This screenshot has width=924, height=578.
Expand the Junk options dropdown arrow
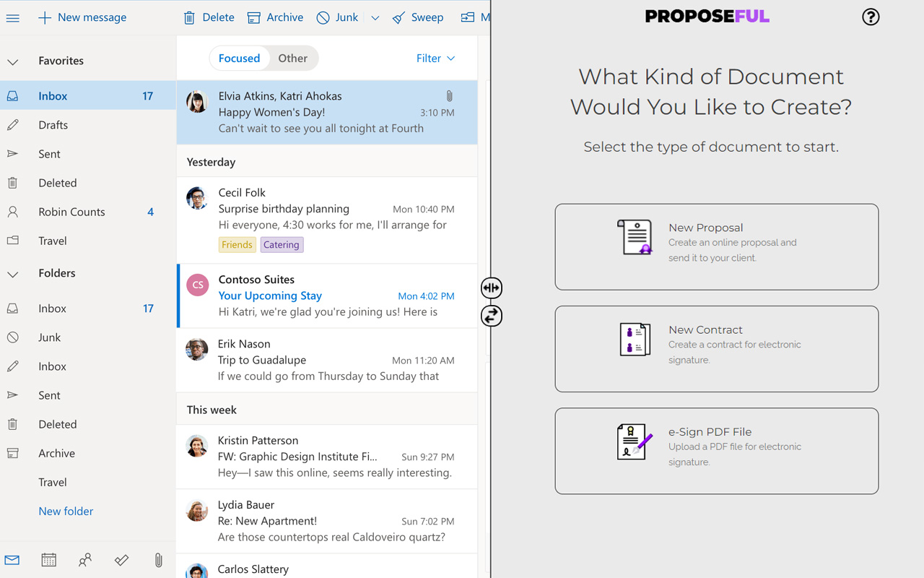tap(375, 18)
